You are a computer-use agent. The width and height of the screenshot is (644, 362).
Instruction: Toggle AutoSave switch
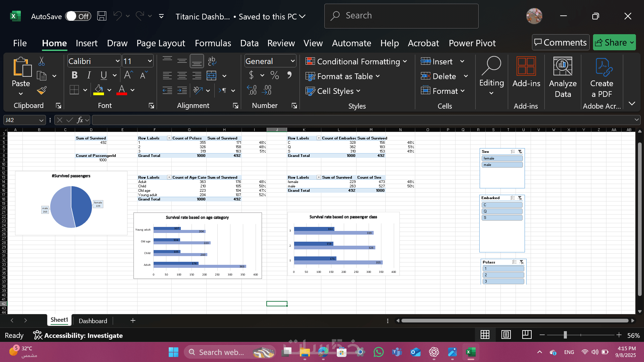click(78, 16)
